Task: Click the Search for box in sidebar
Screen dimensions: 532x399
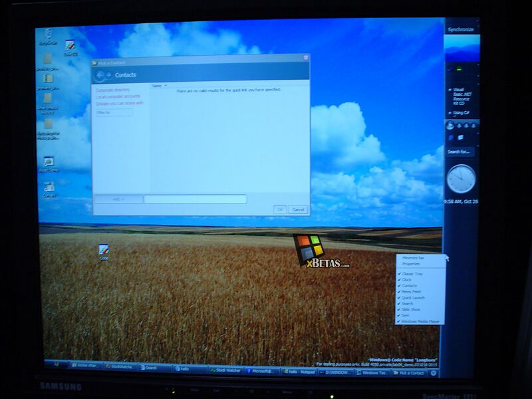Action: [x=460, y=152]
